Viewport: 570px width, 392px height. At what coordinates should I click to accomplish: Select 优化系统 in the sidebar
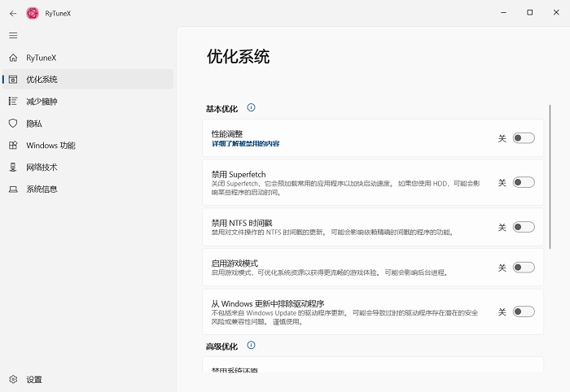[x=42, y=80]
